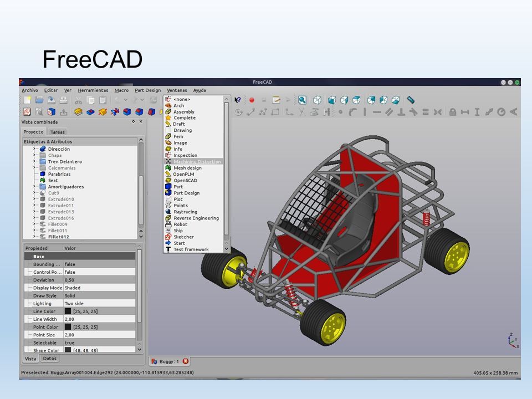Click the Fit All magnifier icon
The width and height of the screenshot is (532, 399).
tap(302, 100)
